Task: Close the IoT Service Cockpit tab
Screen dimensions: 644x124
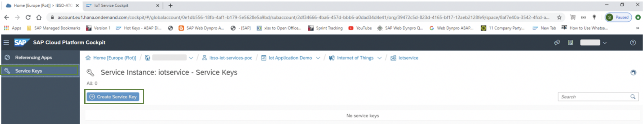Action: click(x=158, y=5)
